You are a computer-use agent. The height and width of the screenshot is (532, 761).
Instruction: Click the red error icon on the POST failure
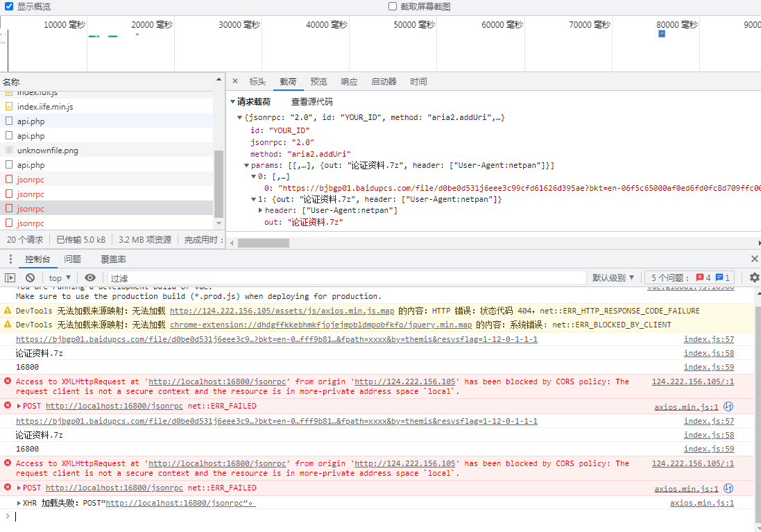click(8, 406)
